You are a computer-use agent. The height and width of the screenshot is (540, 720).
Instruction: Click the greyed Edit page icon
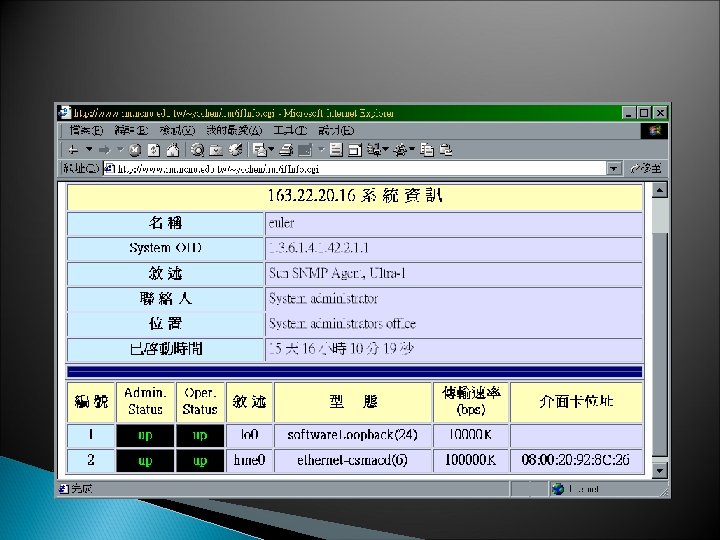[305, 150]
